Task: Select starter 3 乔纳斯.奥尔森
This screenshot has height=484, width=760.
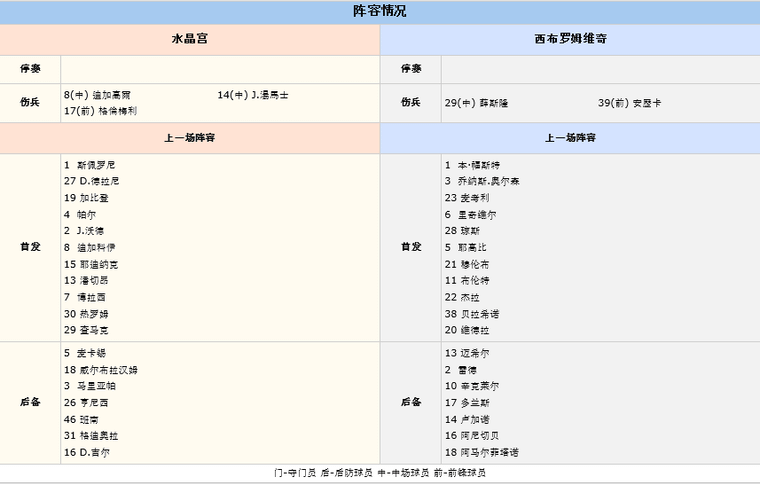Action: [x=482, y=181]
